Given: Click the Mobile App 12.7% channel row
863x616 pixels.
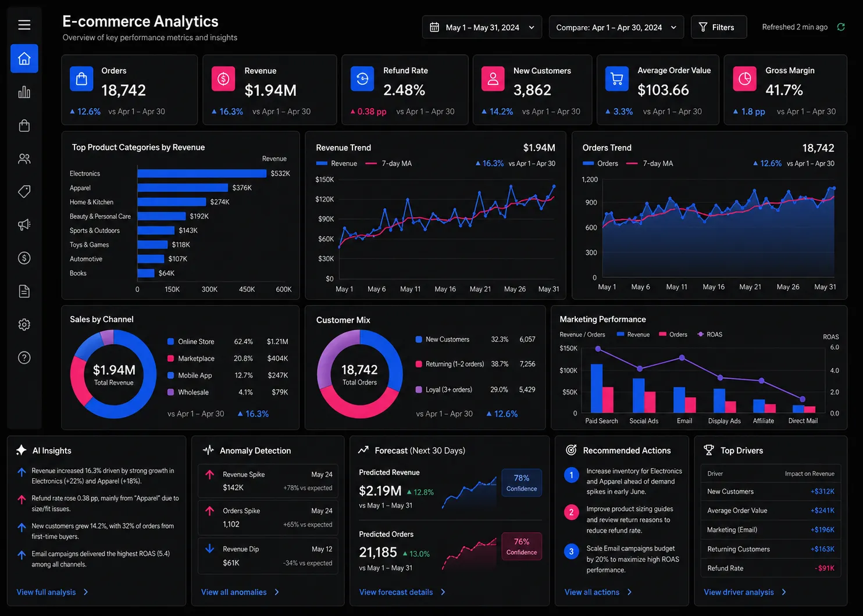Looking at the screenshot, I should tap(228, 375).
